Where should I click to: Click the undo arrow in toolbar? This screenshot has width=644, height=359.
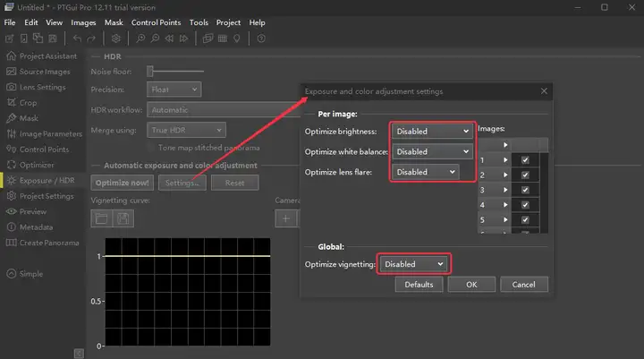click(x=77, y=38)
